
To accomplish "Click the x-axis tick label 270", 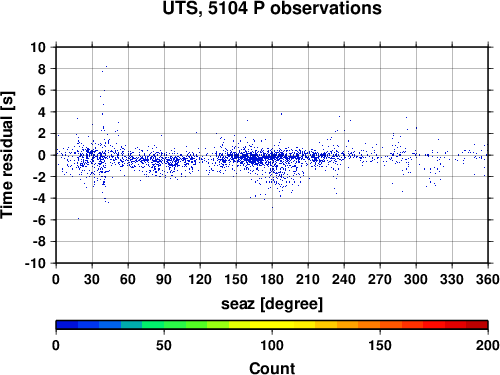I will 380,279.
